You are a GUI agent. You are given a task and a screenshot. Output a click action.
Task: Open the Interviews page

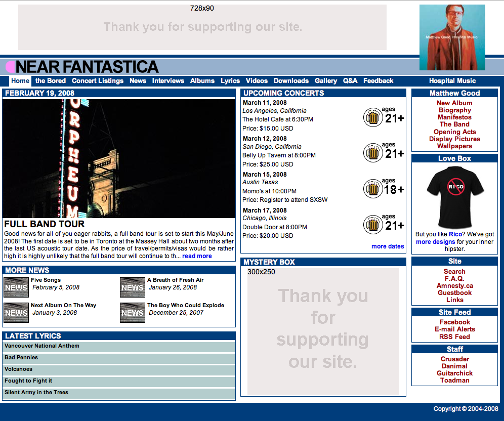(168, 80)
